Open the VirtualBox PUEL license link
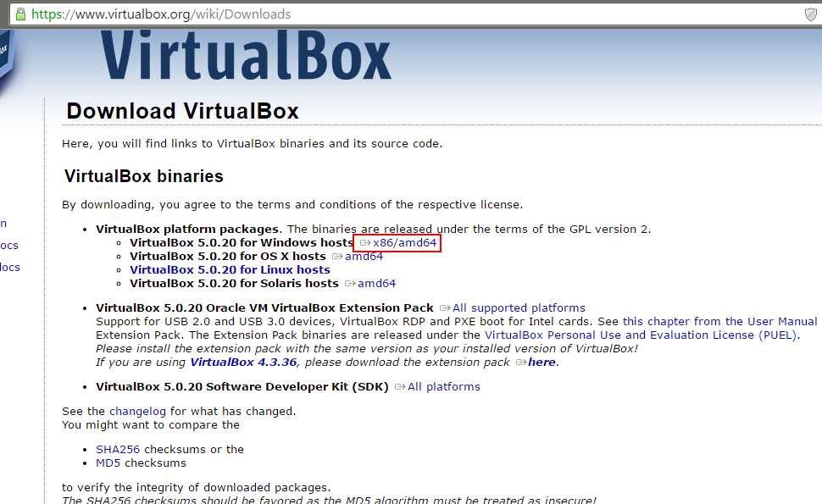Viewport: 822px width, 504px height. [x=641, y=335]
